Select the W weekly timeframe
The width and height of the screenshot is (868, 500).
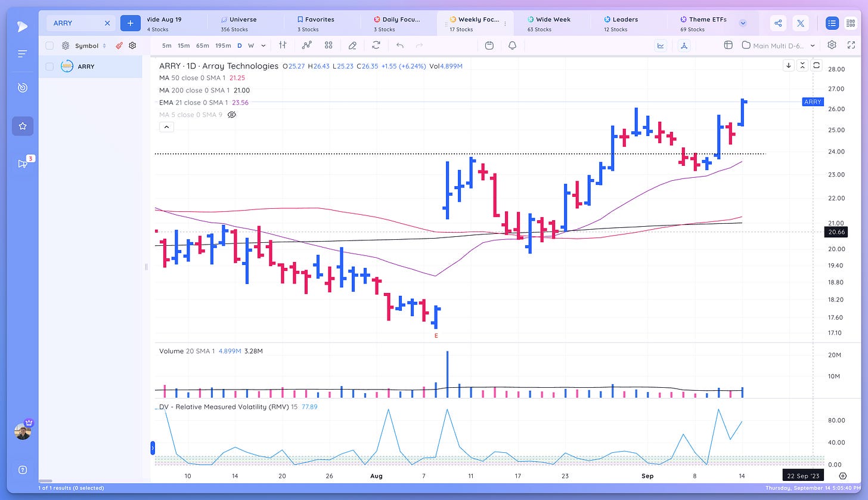pyautogui.click(x=250, y=45)
